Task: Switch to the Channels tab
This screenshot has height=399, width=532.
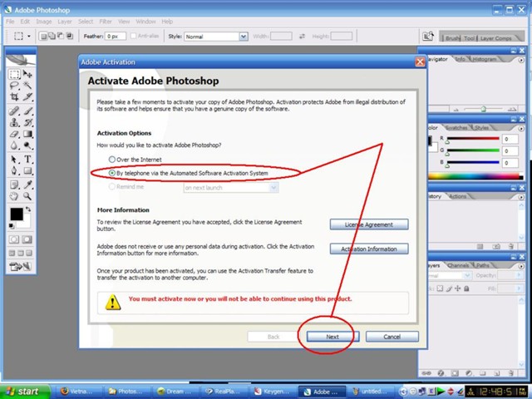Action: click(458, 265)
